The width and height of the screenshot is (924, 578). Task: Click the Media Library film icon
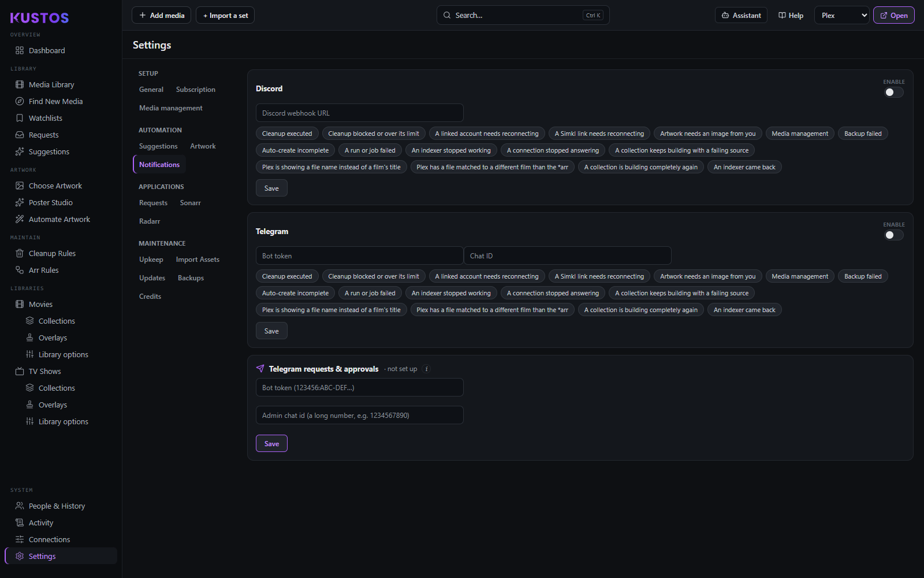20,84
